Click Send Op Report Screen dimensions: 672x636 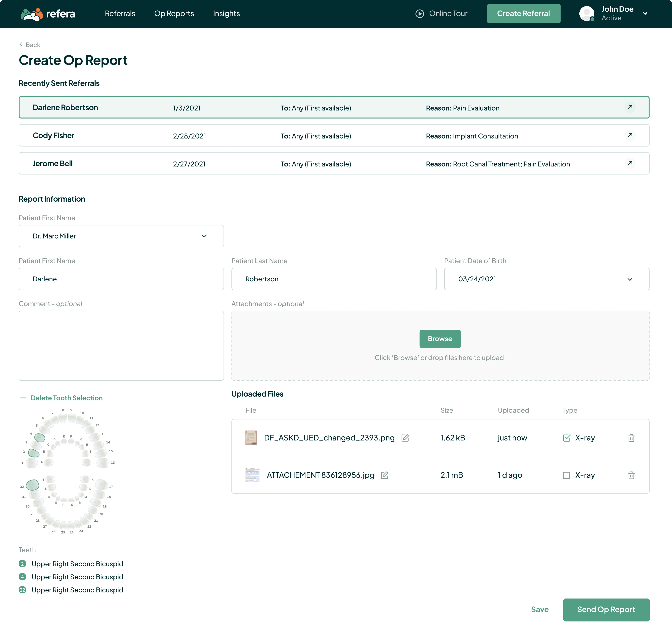606,610
